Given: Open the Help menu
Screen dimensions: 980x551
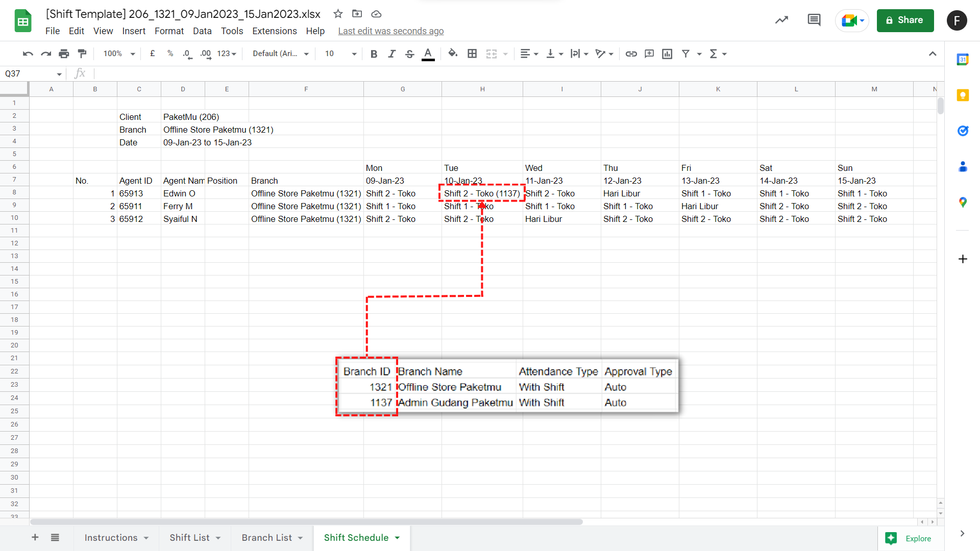Looking at the screenshot, I should click(315, 31).
